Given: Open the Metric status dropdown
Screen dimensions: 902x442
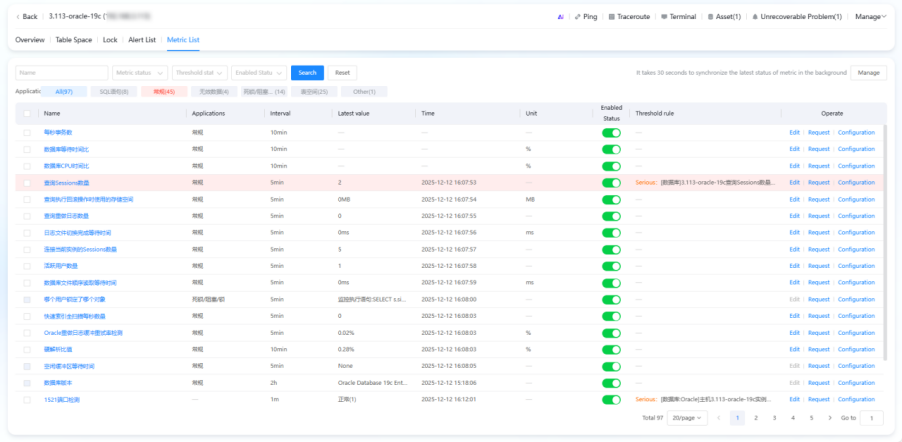Looking at the screenshot, I should [140, 73].
